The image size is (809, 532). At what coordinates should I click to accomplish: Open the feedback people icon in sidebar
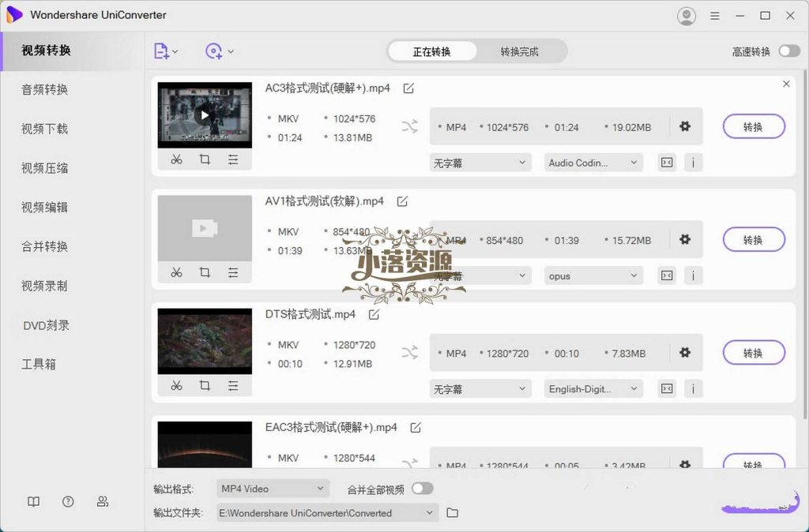[x=103, y=501]
